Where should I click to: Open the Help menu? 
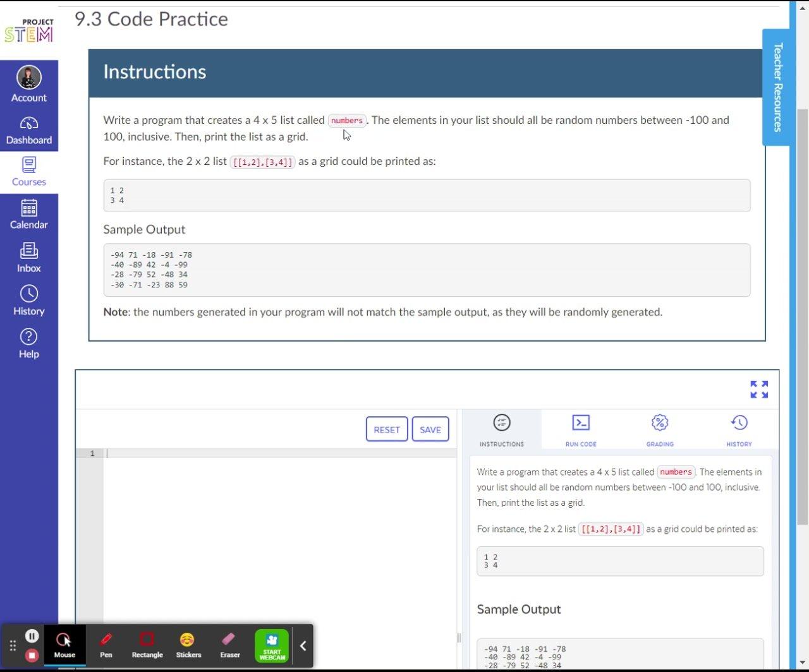(28, 344)
